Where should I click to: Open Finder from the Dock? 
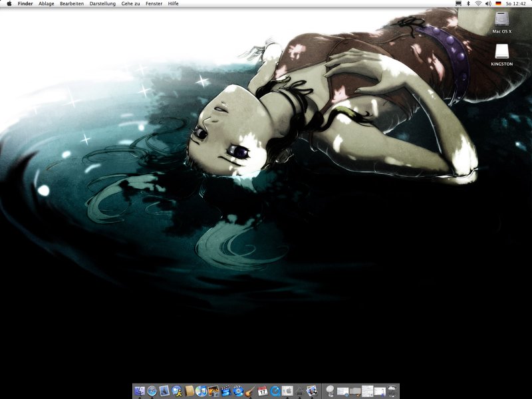[x=140, y=391]
